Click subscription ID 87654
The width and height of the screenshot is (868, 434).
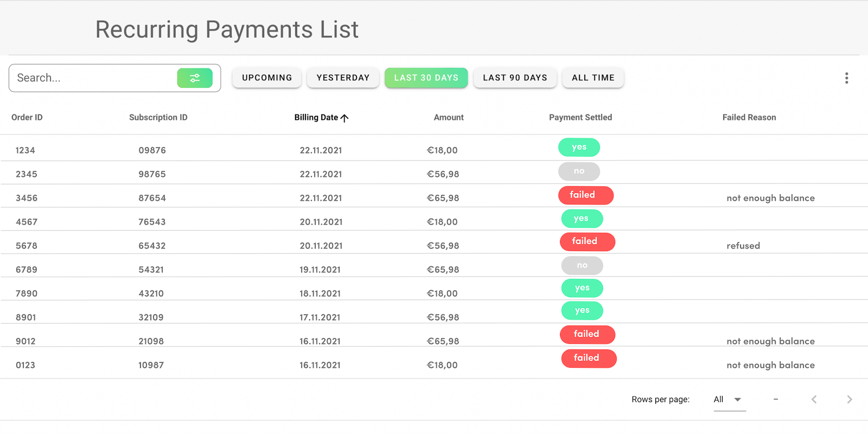coord(152,198)
